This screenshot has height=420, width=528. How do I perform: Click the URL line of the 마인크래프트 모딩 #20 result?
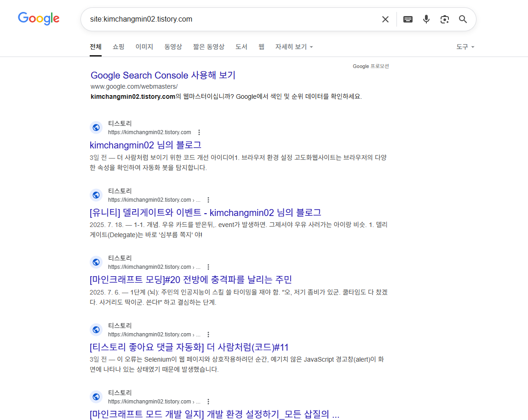click(x=154, y=267)
